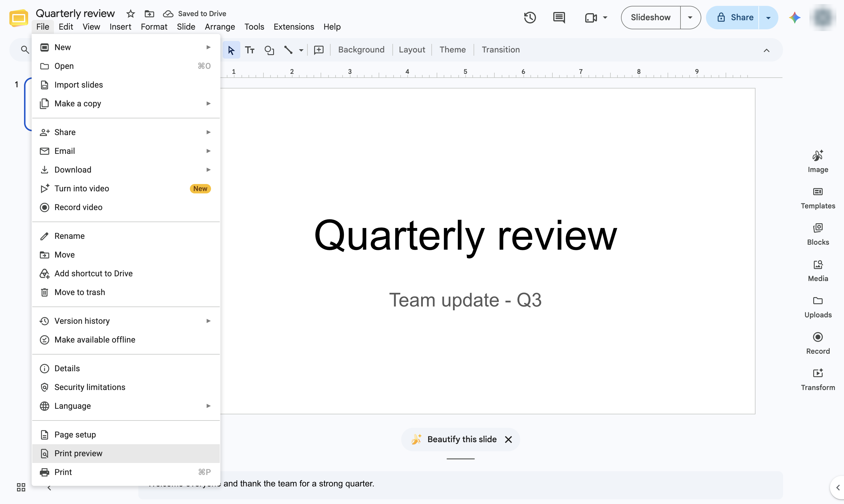Select the text box tool

click(x=250, y=50)
